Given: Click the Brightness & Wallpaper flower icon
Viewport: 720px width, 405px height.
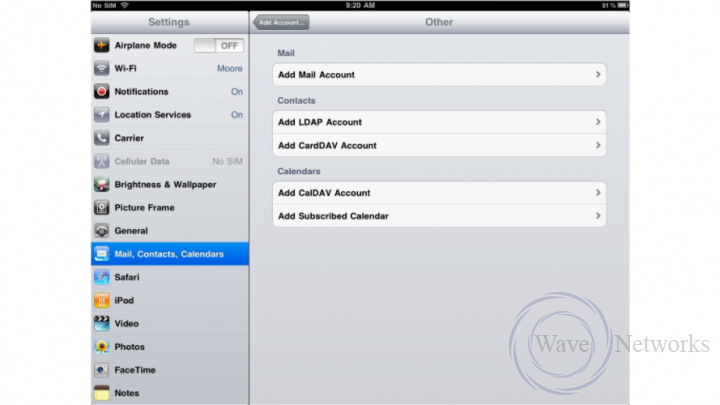Looking at the screenshot, I should pyautogui.click(x=101, y=184).
